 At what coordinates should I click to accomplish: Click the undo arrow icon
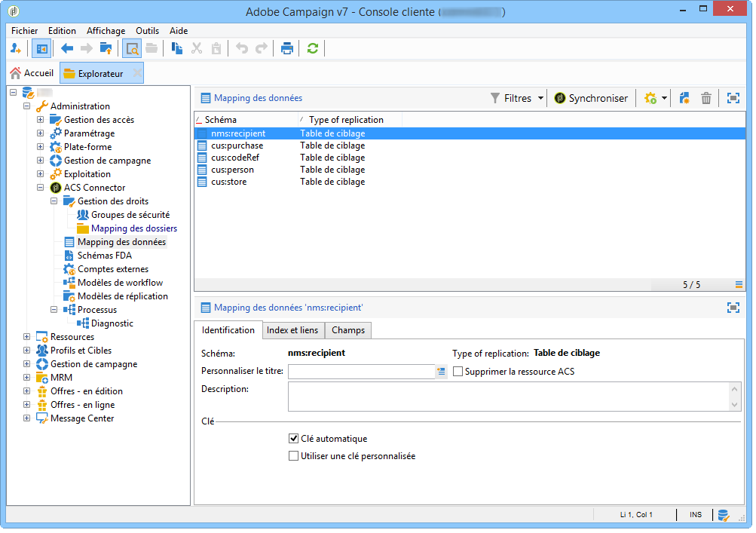pos(241,49)
